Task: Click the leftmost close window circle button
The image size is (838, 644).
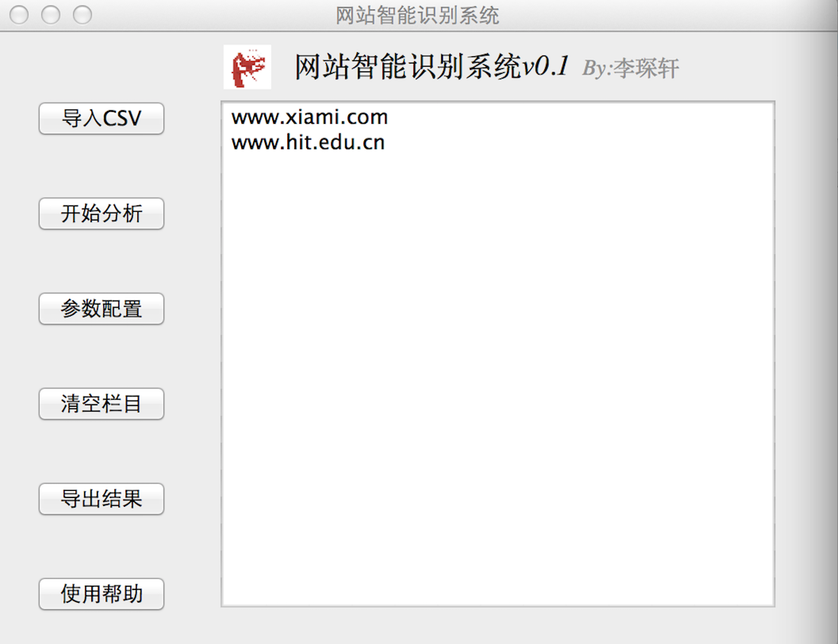Action: (19, 15)
